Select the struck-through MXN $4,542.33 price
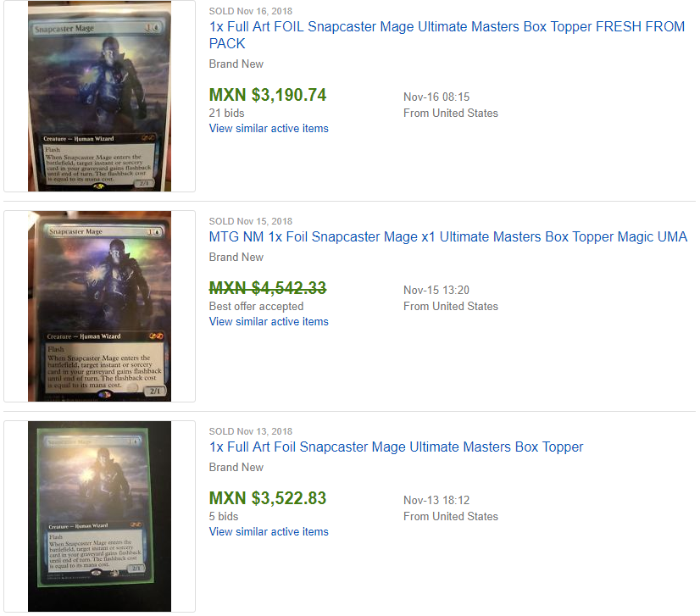 coord(268,288)
